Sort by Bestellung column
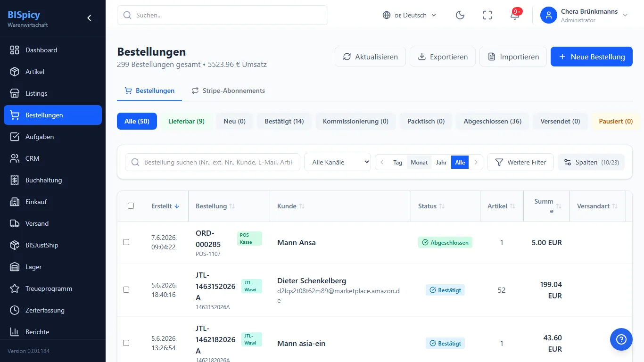 (x=215, y=206)
